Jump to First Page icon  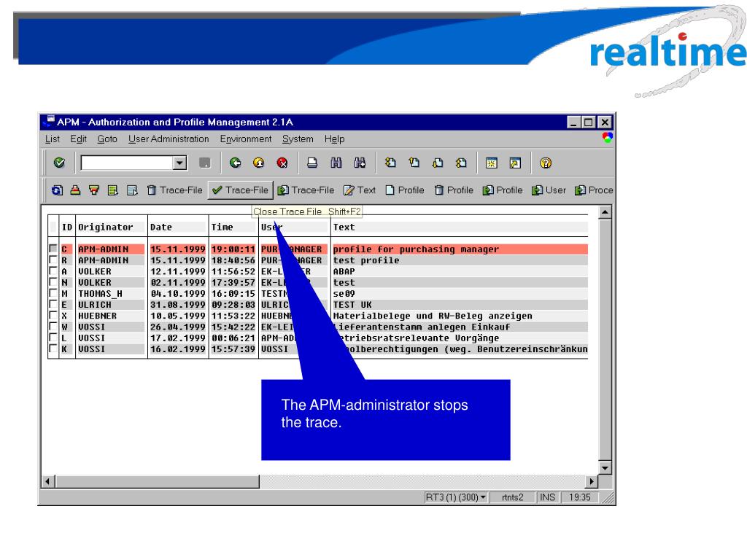point(390,163)
